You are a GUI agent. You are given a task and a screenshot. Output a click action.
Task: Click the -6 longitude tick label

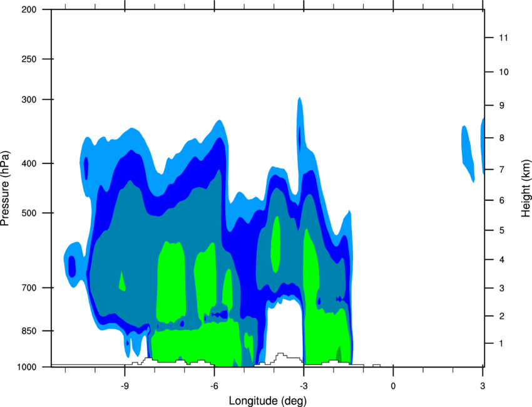pyautogui.click(x=214, y=386)
